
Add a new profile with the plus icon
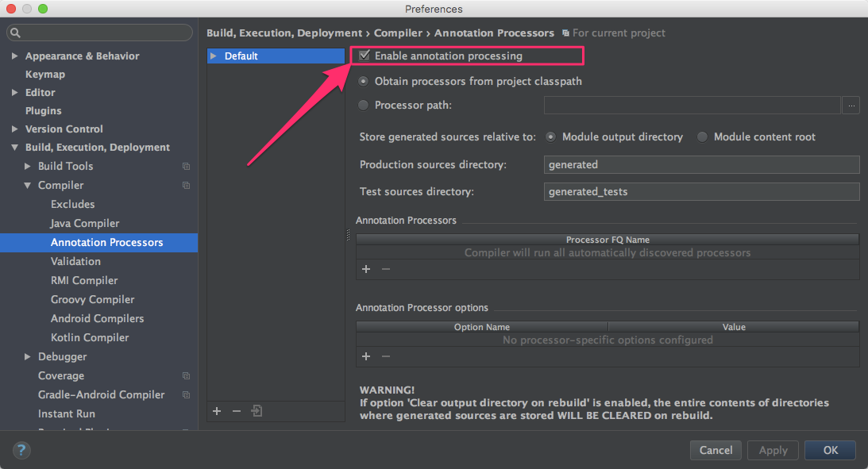217,411
